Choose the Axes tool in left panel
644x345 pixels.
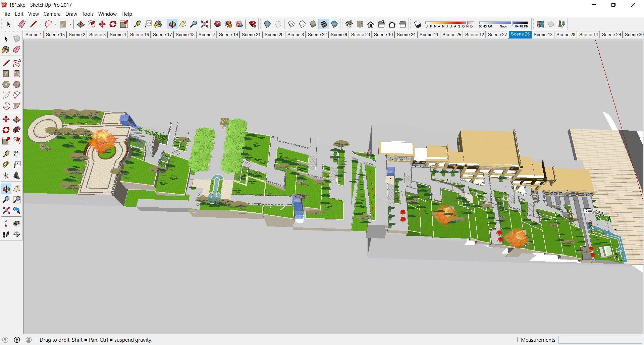(x=6, y=176)
